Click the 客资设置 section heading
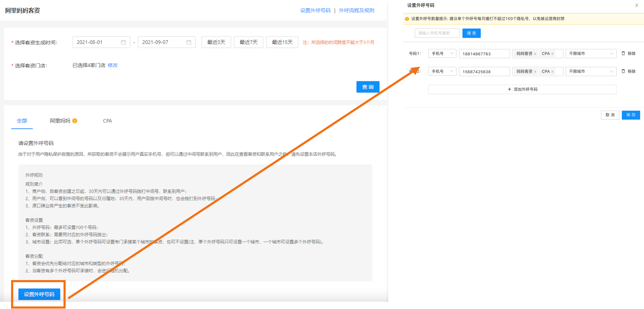644x309 pixels. coord(34,220)
